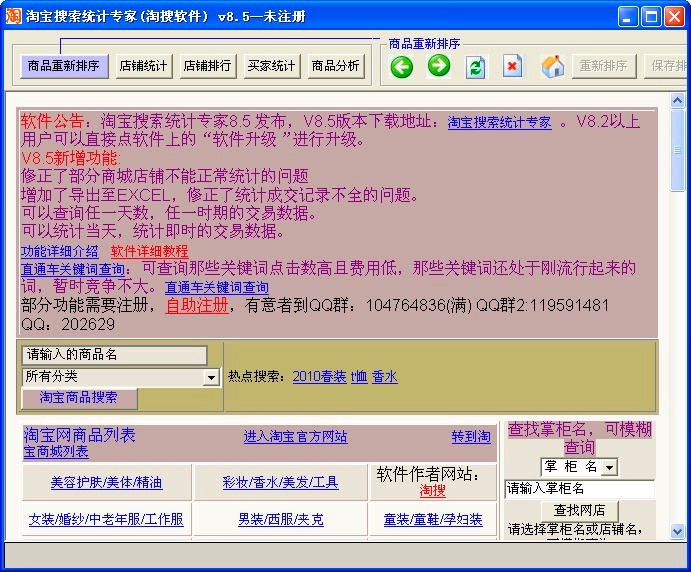Click the 直通车关键词查询 link after 暂时竞争不大
Image resolution: width=691 pixels, height=572 pixels.
click(216, 288)
